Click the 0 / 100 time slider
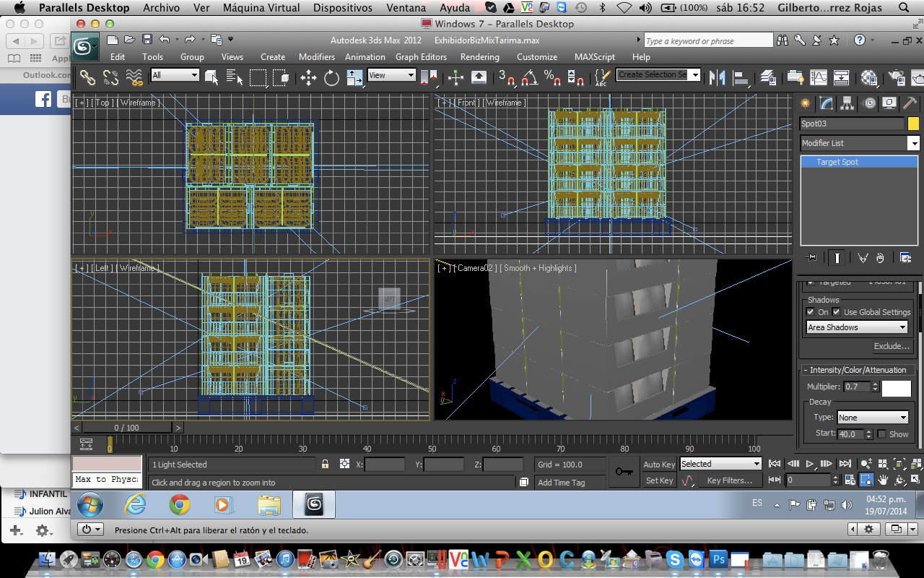This screenshot has height=578, width=924. [126, 428]
